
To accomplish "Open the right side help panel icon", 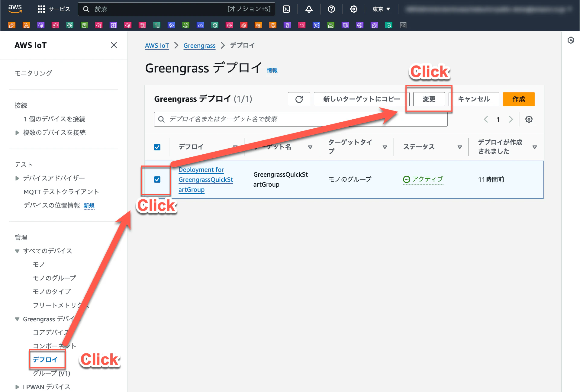I will [x=571, y=40].
